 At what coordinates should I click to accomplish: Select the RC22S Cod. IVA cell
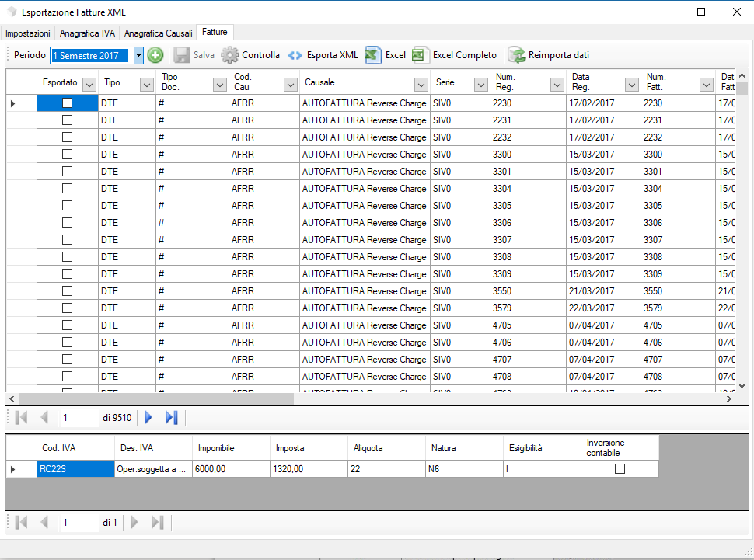tap(75, 469)
